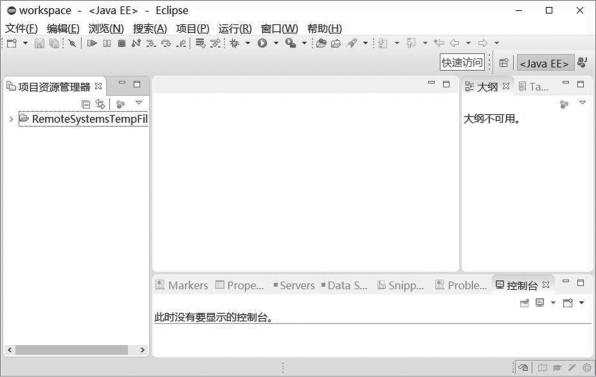Click the Back navigation arrow icon
596x377 pixels.
[x=455, y=43]
